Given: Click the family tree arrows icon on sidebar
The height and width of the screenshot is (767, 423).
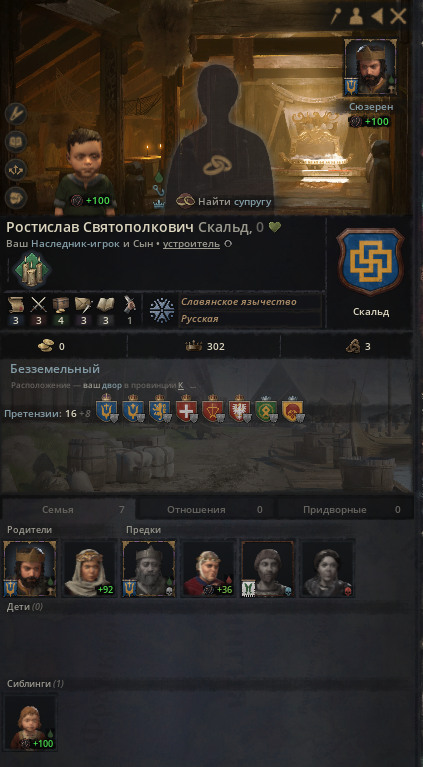Looking at the screenshot, I should tap(16, 170).
